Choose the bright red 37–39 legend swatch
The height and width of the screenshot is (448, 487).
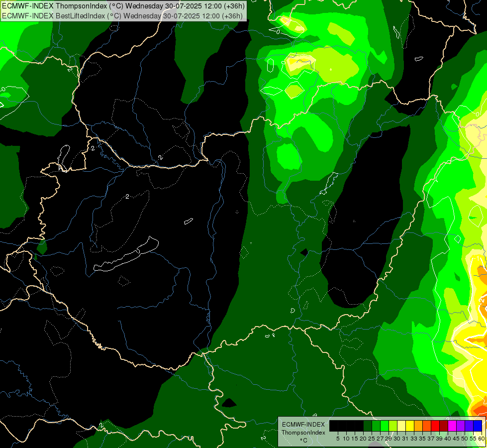click(x=435, y=426)
